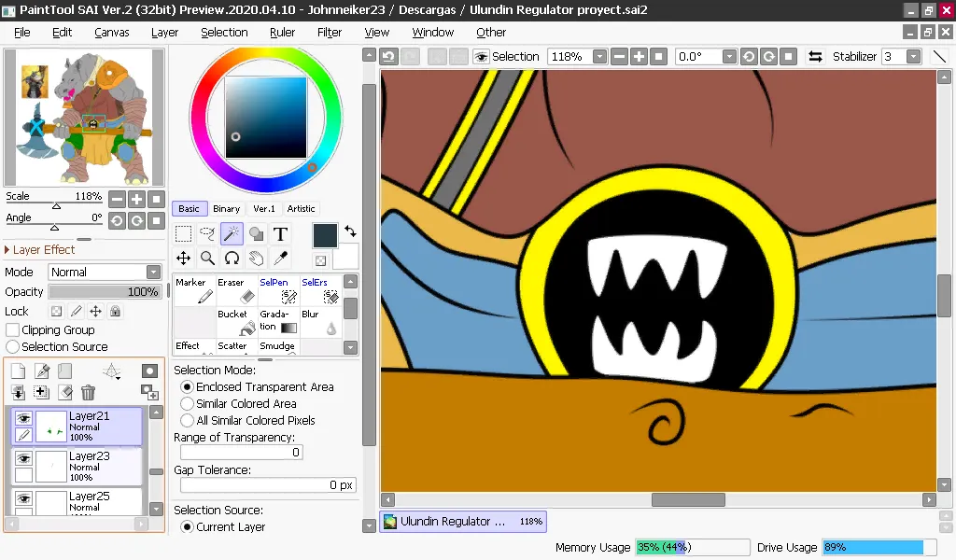Expand the Layer Effect section

pyautogui.click(x=39, y=250)
